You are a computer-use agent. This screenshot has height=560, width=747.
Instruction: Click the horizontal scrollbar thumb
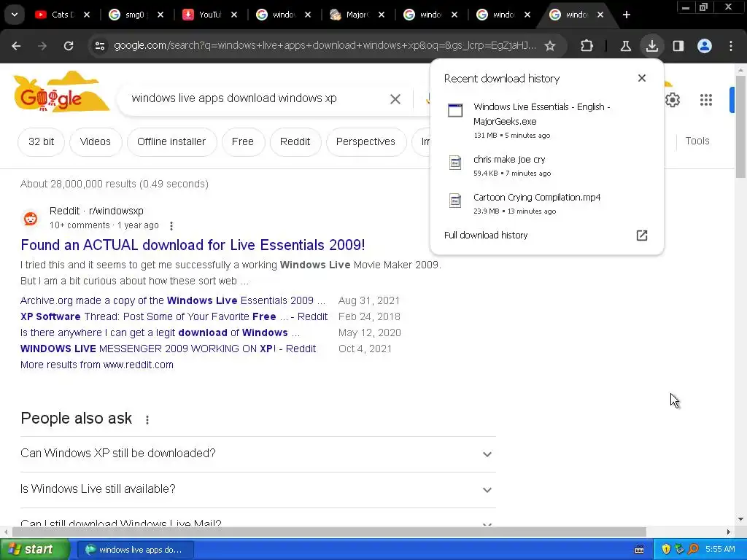point(329,532)
